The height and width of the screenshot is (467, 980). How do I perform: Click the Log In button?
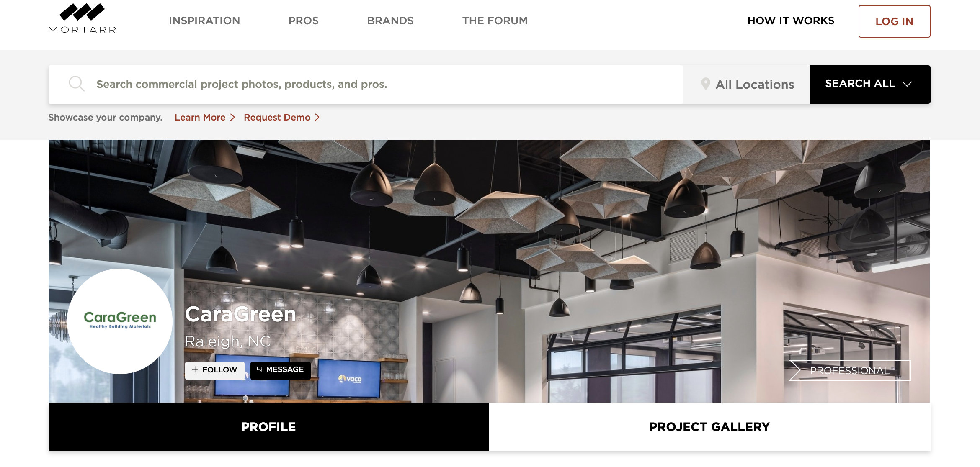(x=894, y=21)
